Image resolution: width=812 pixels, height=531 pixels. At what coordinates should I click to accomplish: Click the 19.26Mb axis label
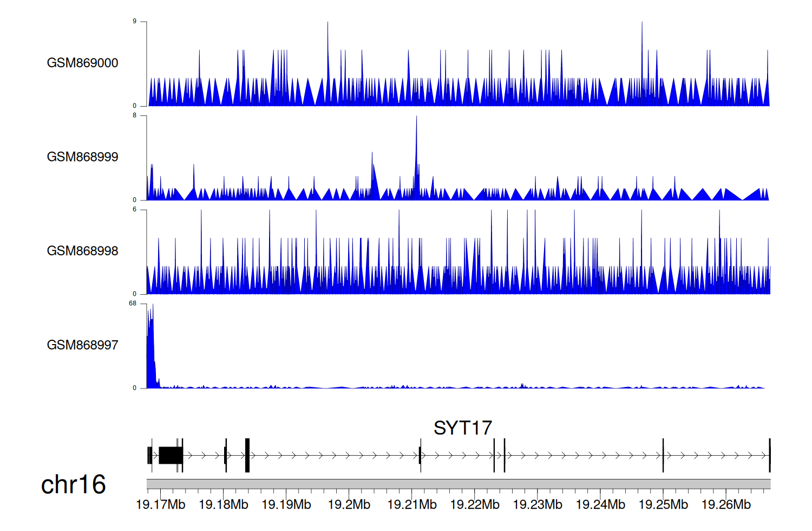tap(726, 504)
